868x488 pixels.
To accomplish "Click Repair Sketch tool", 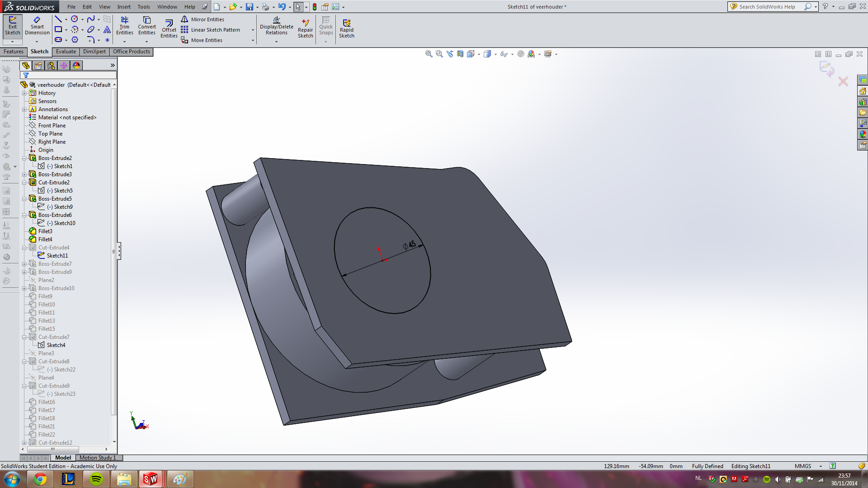I will (x=305, y=28).
